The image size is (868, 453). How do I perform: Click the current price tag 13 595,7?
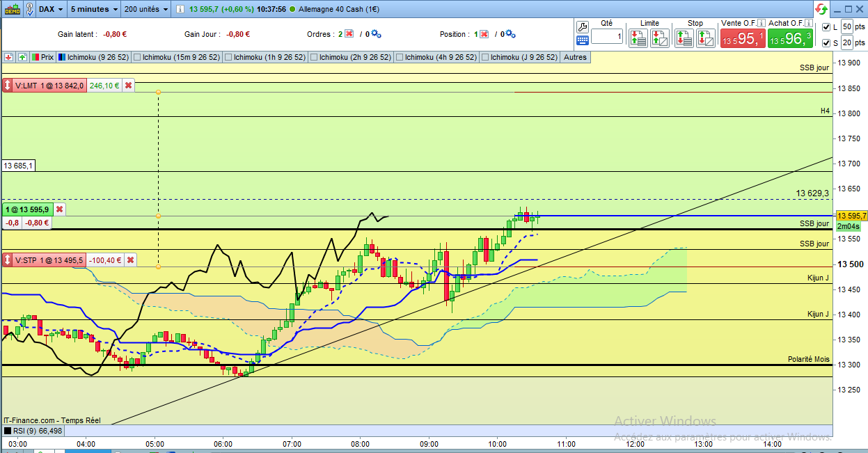851,216
